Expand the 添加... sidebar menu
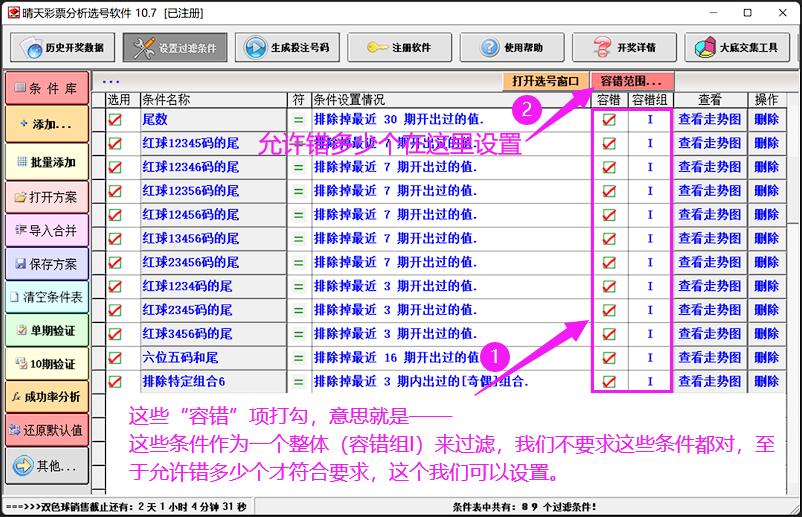The width and height of the screenshot is (802, 517). coord(47,124)
